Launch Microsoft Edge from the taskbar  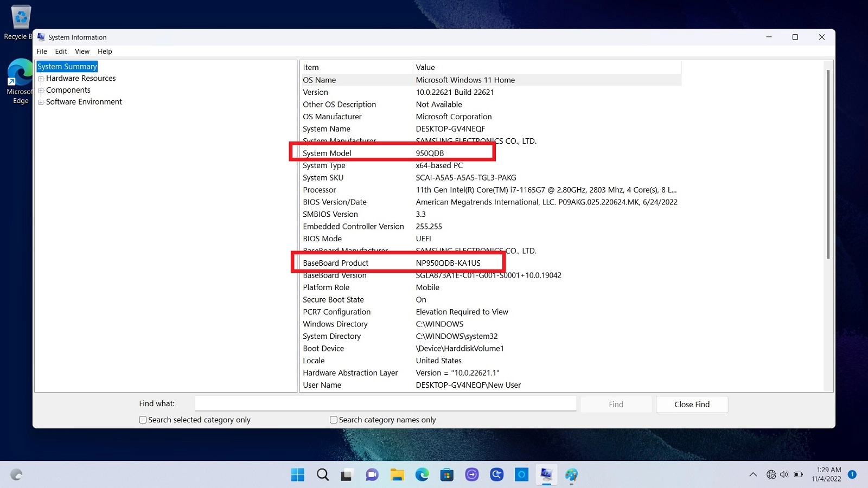point(422,475)
